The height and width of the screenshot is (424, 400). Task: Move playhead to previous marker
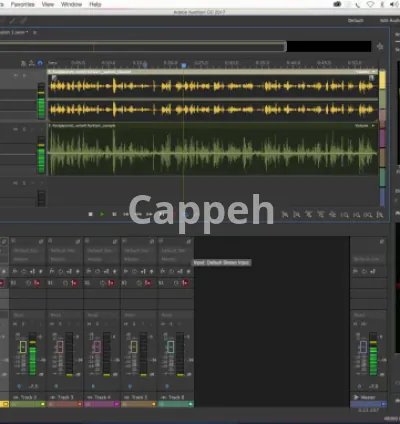(x=126, y=214)
